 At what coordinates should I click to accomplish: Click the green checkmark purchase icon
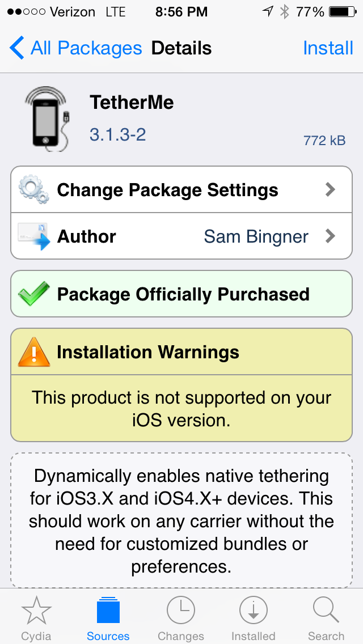[x=33, y=294]
